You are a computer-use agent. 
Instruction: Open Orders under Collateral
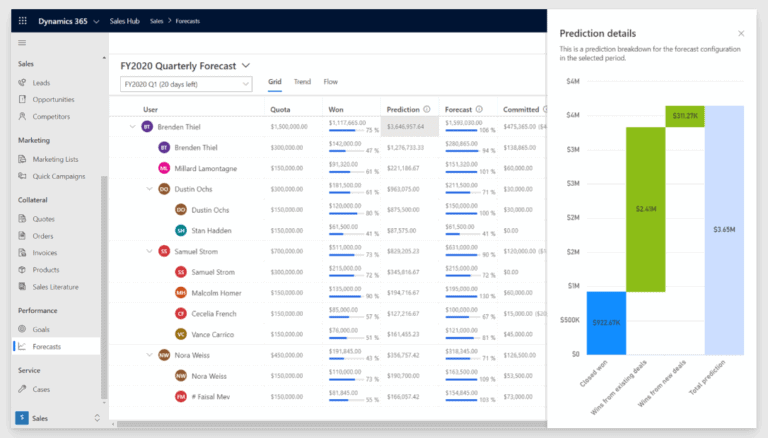[43, 236]
